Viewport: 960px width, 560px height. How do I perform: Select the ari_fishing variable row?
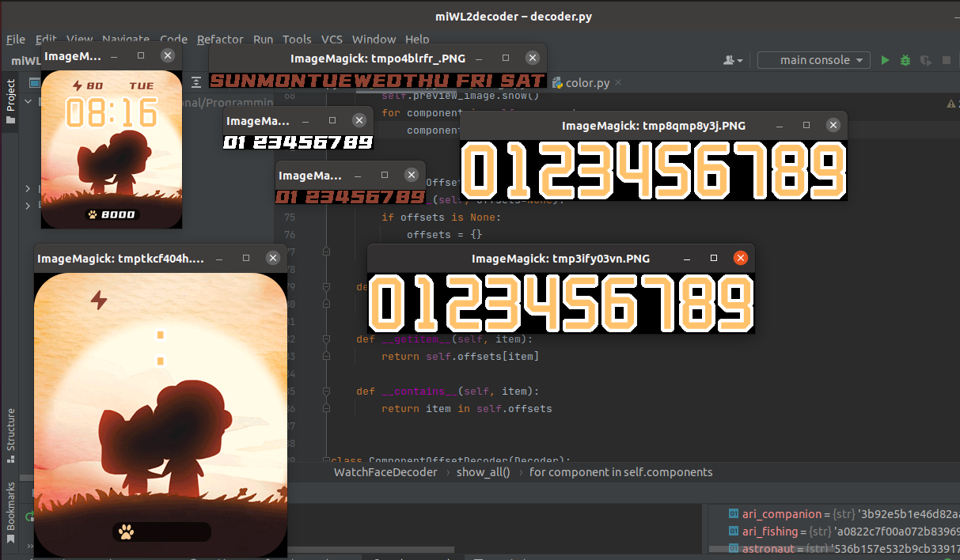833,531
